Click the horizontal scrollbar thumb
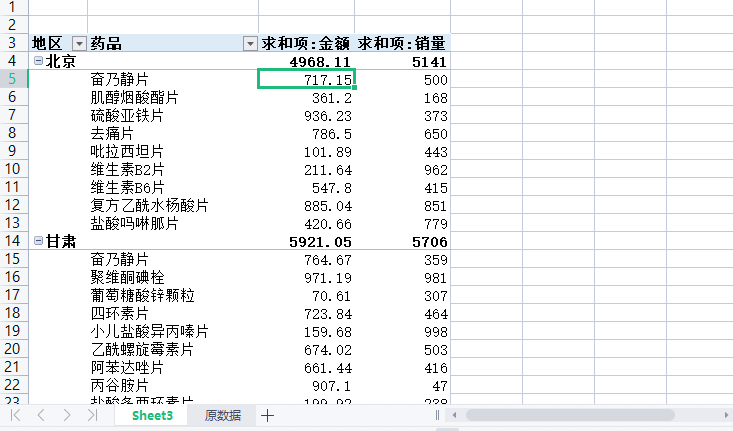 568,415
